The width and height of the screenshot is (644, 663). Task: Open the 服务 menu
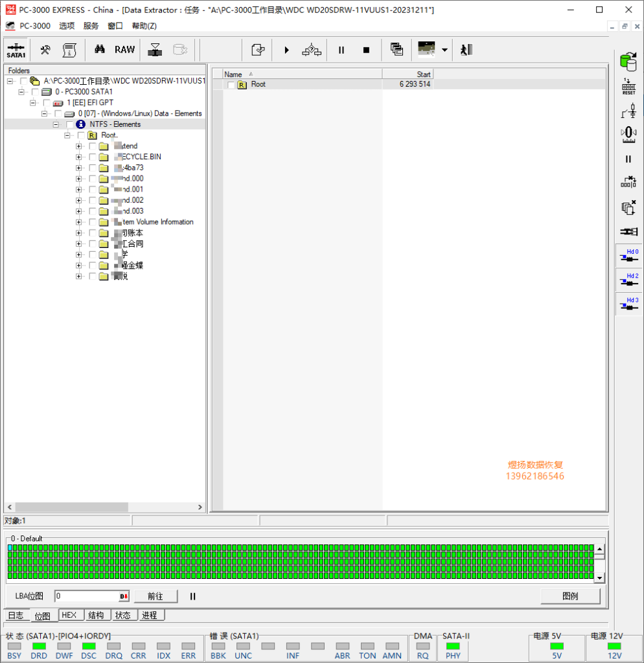pos(91,26)
